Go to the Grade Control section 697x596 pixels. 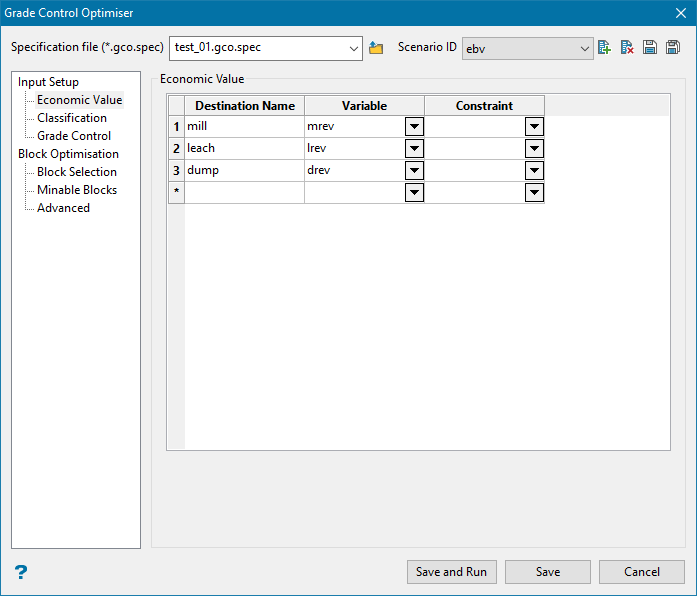[74, 136]
